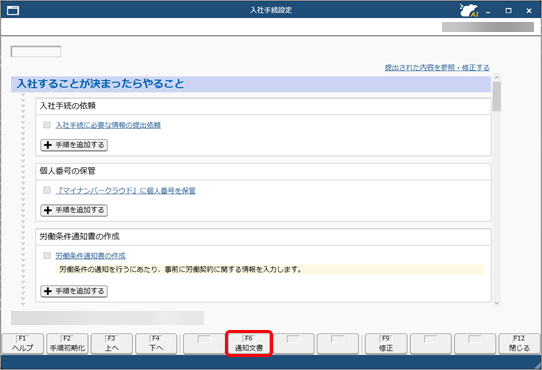Image resolution: width=542 pixels, height=370 pixels.
Task: Select the 入社手続の依頼 section header
Action: [x=263, y=106]
